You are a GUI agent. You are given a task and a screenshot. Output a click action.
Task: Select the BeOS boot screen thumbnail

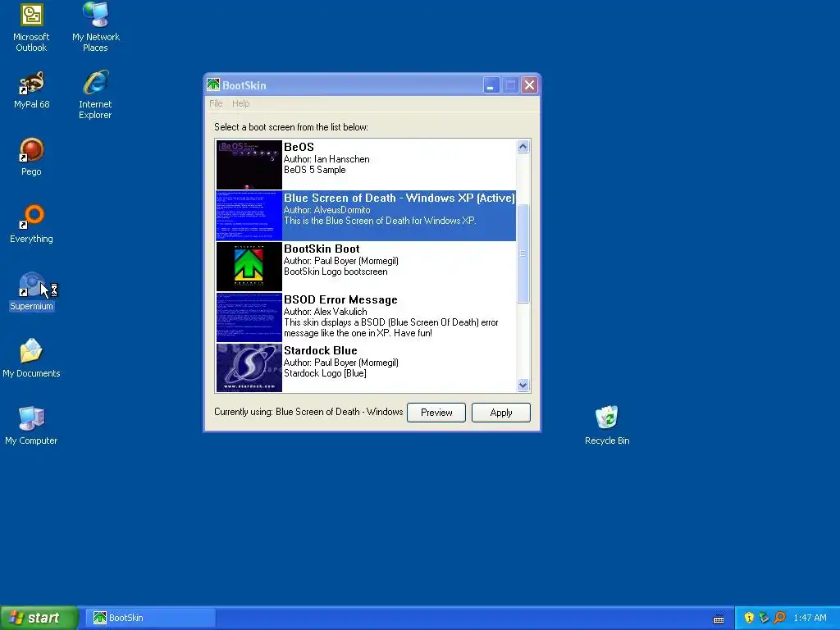(x=249, y=165)
